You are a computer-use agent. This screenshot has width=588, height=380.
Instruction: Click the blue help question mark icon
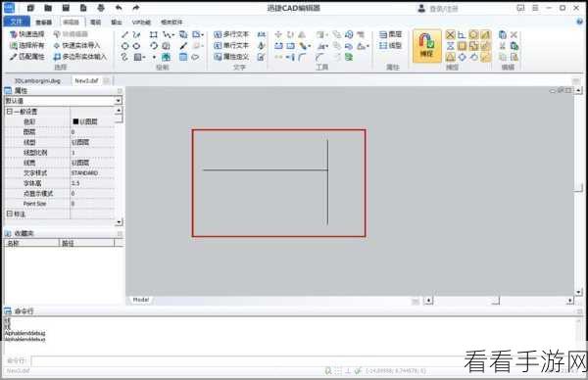(580, 22)
